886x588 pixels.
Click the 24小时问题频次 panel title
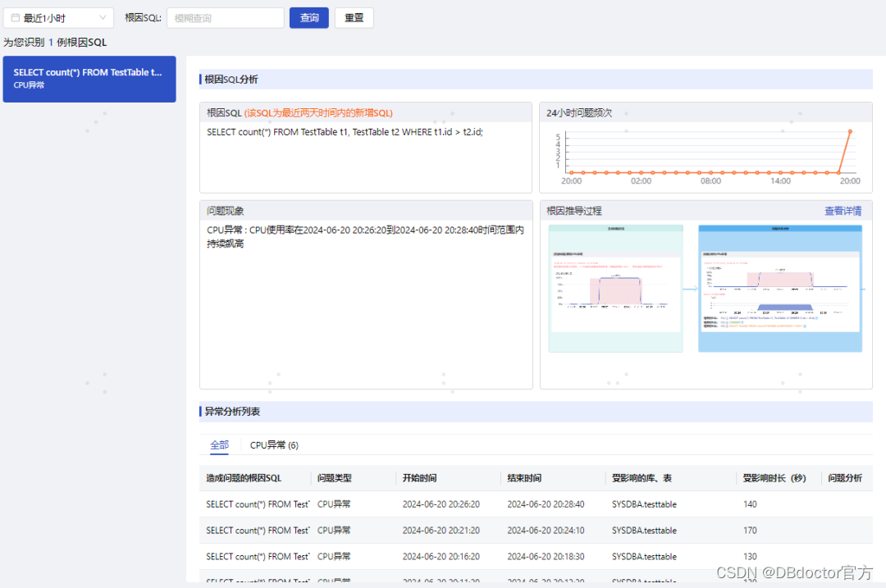(x=579, y=113)
